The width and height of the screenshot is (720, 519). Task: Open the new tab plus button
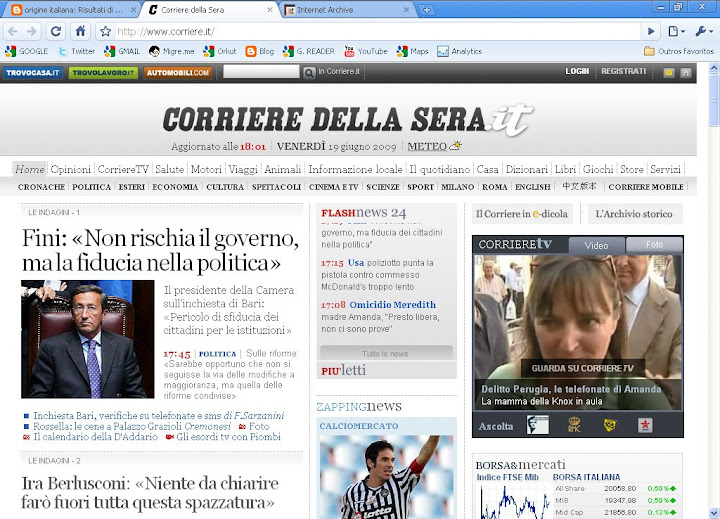pos(427,10)
